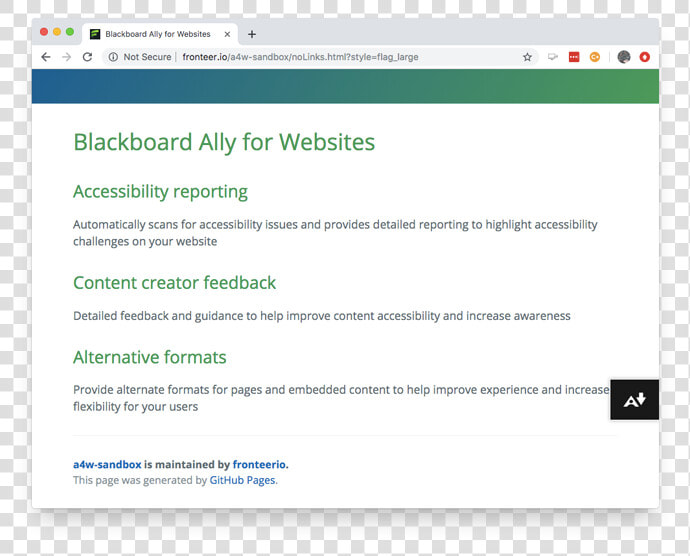Screen dimensions: 690x556
Task: Open the Not Secure site info icon
Action: [113, 57]
